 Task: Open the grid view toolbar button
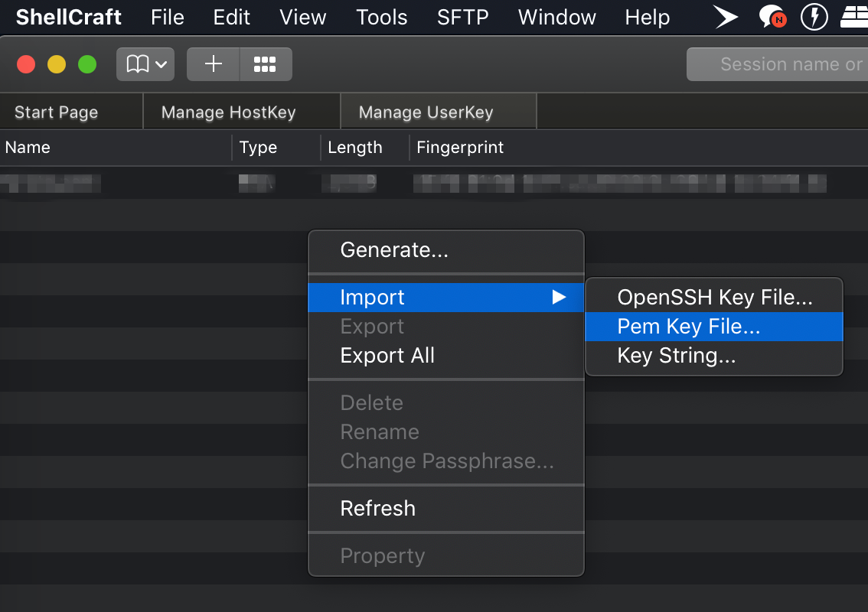265,64
